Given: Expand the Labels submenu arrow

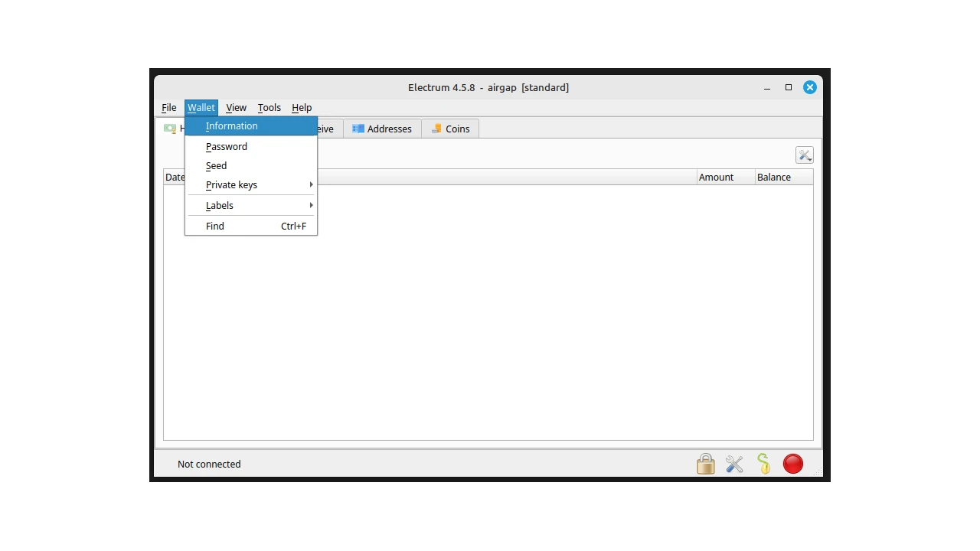Looking at the screenshot, I should pos(311,205).
